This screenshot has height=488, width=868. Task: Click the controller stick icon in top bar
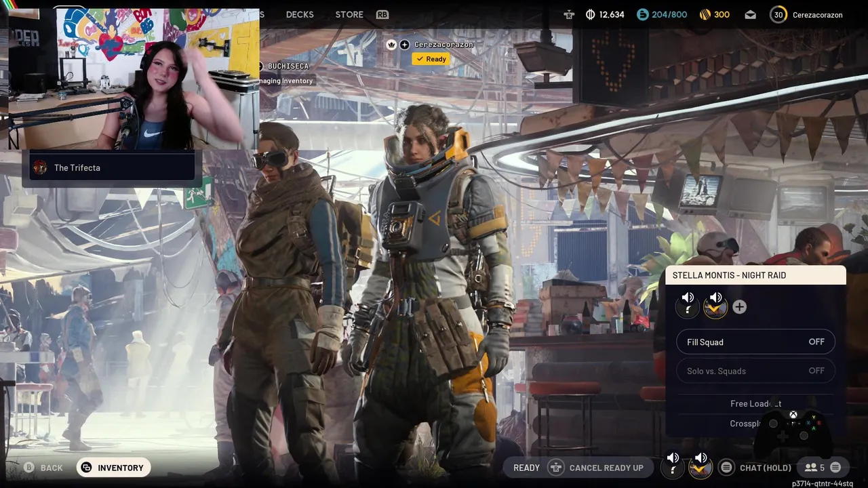(569, 14)
